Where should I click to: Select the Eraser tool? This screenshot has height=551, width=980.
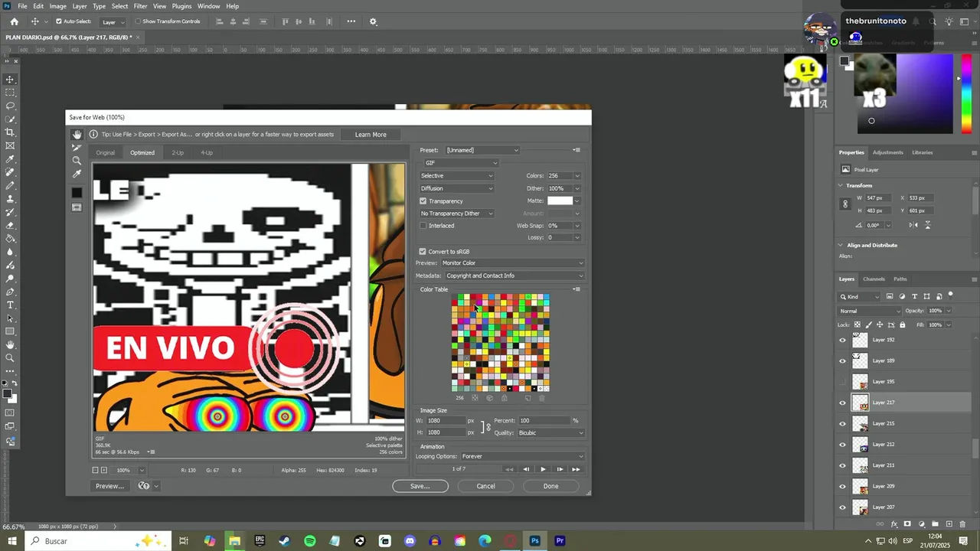coord(10,225)
